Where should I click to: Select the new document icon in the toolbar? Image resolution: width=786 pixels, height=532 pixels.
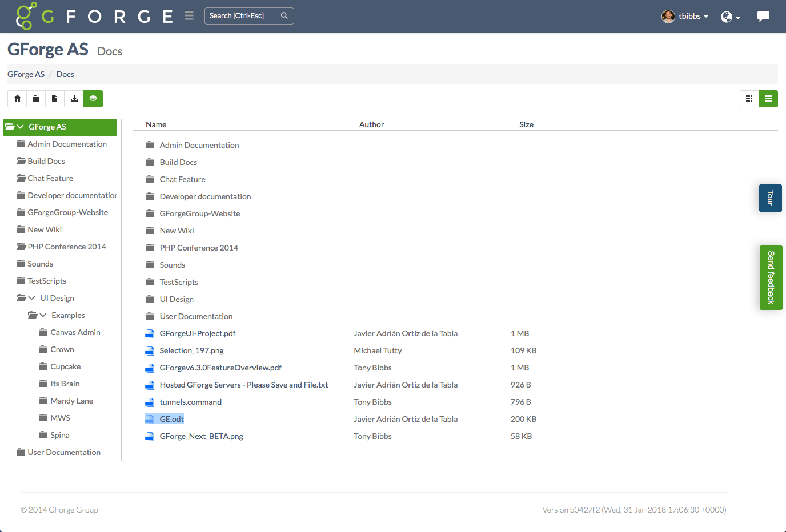[x=55, y=98]
